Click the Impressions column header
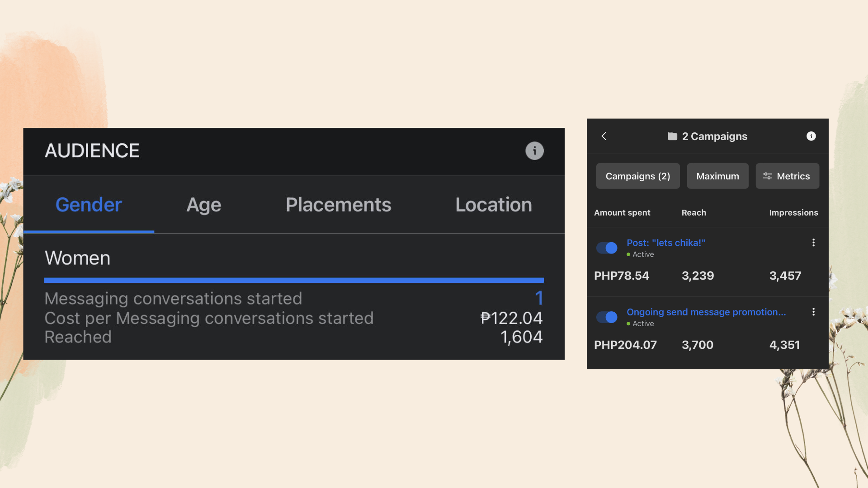The image size is (868, 488). 793,212
